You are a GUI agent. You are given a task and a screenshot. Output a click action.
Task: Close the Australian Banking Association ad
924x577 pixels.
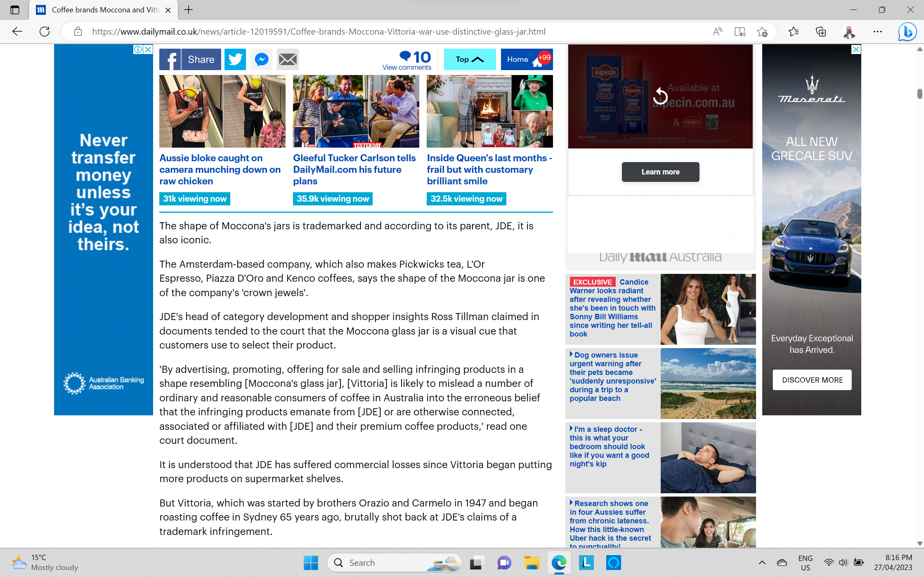(x=148, y=49)
